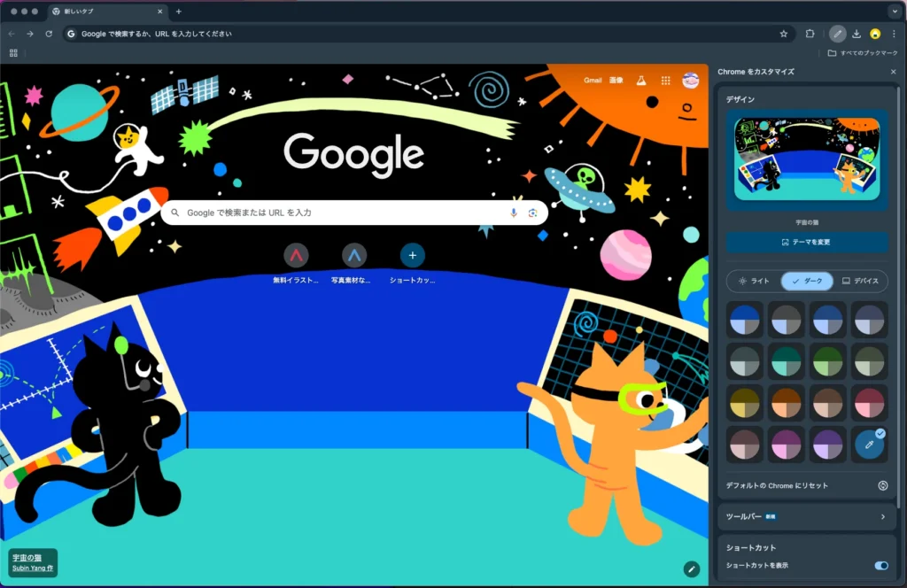Open the tab search dropdown arrow
Screen dimensions: 907x588
tap(894, 12)
